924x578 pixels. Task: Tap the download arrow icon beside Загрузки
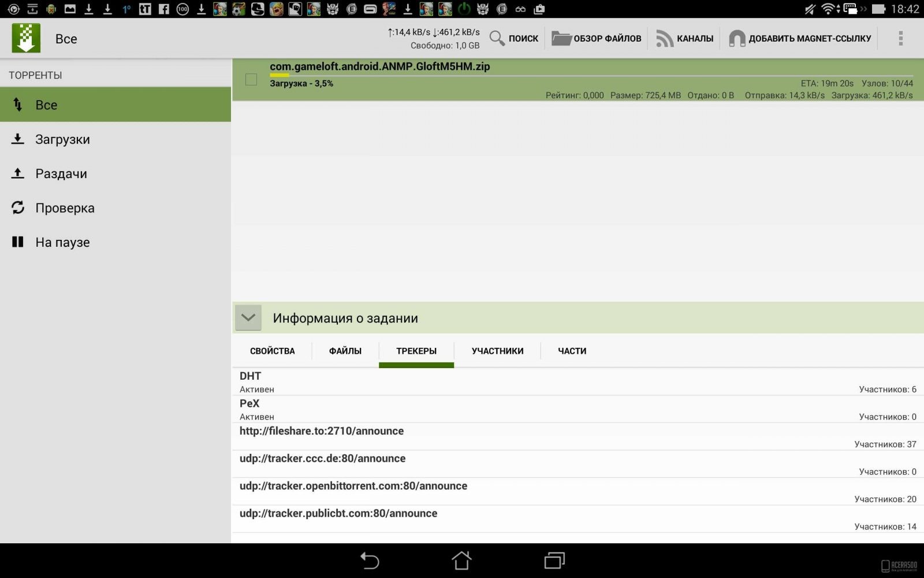[x=18, y=139]
